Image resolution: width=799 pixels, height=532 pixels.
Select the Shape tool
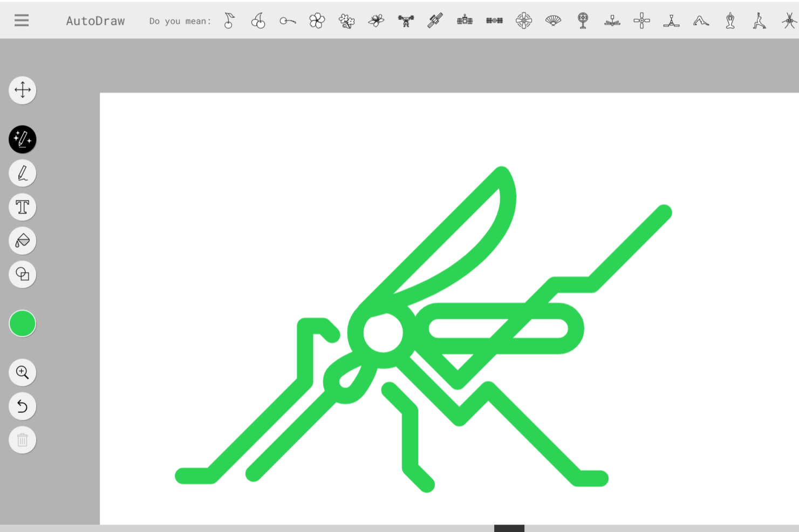point(22,274)
